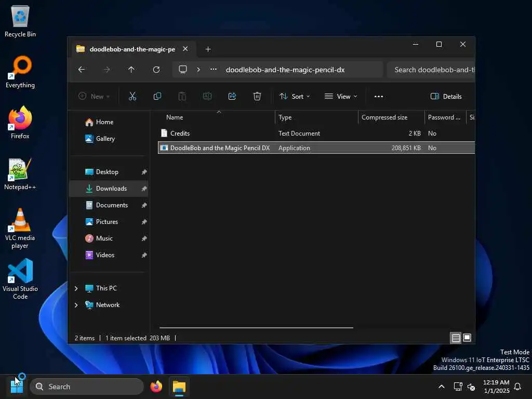
Task: Open Recycle Bin desktop icon
Action: click(20, 21)
